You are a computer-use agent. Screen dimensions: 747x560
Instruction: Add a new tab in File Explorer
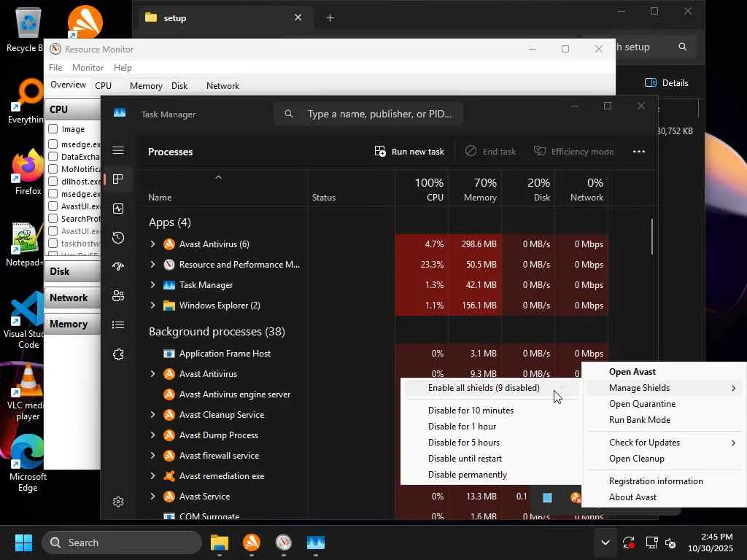tap(330, 18)
